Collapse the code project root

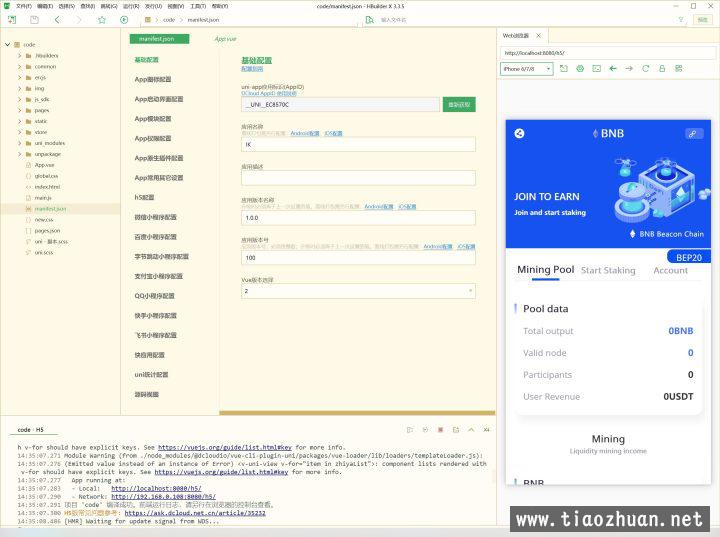(7, 45)
